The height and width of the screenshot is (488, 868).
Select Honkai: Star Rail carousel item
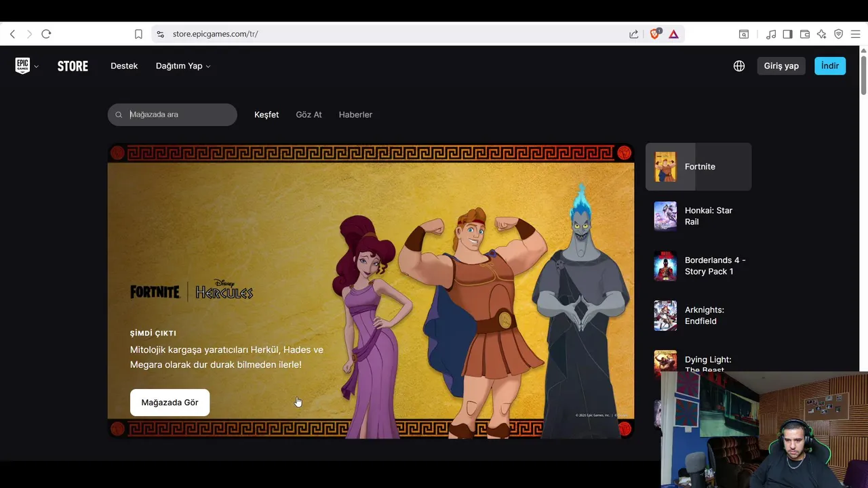coord(698,216)
